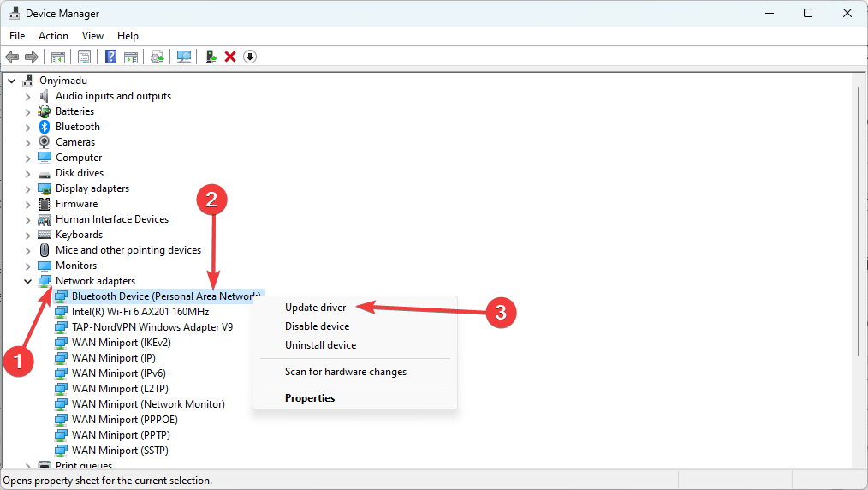Click the vertical scrollbar of the device tree
The image size is (868, 490).
pos(858,222)
